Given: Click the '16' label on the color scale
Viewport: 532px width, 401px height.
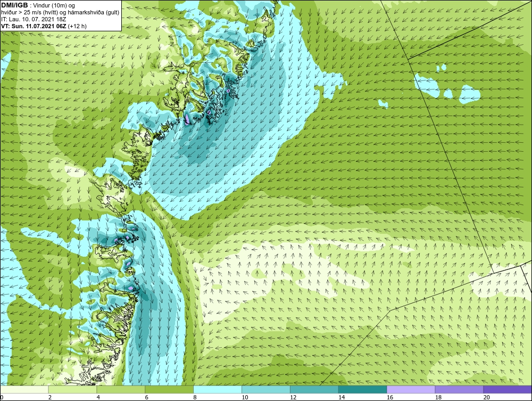Looking at the screenshot, I should pyautogui.click(x=390, y=397).
